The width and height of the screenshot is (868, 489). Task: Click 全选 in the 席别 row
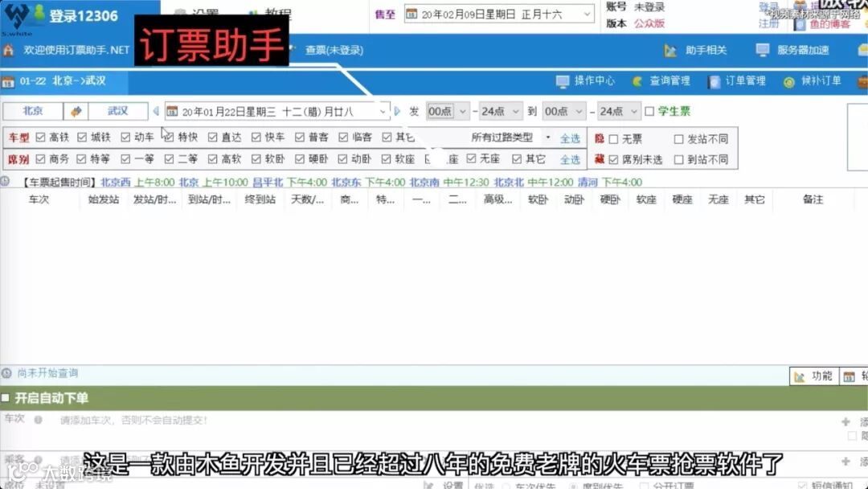570,160
